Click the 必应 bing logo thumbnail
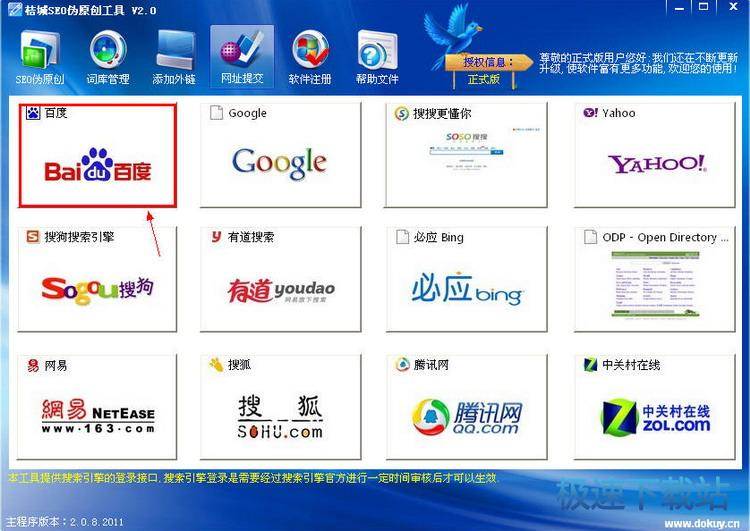Viewport: 750px width, 531px height. coord(467,289)
